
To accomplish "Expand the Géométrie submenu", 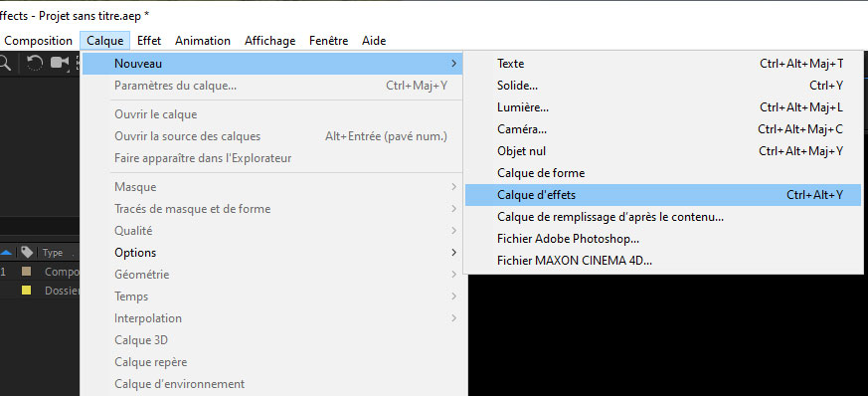I will click(272, 275).
